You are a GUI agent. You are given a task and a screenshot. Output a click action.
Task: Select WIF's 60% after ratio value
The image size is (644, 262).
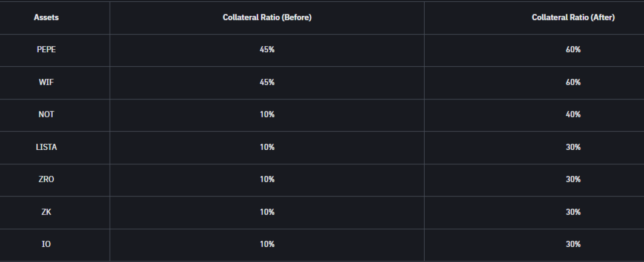(x=573, y=82)
